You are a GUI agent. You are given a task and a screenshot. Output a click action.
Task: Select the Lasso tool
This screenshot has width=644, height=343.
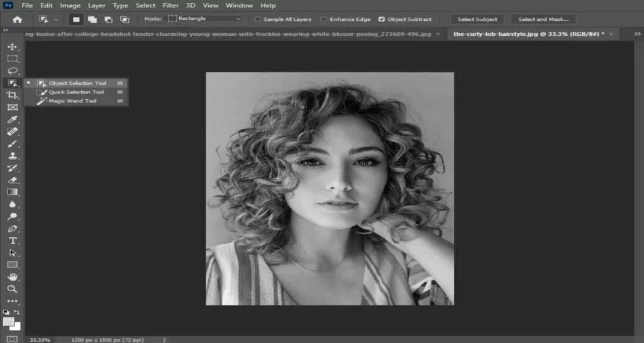coord(13,70)
